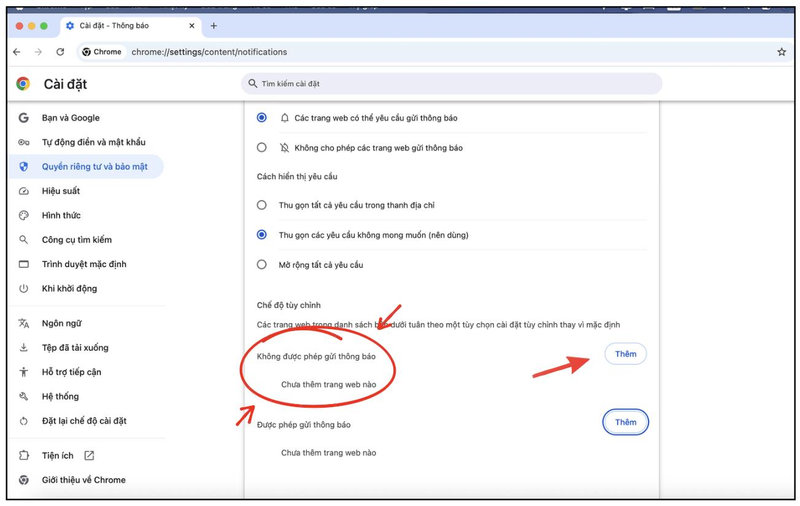Click the Chrome icon for Giới thiệu về Chrome
The height and width of the screenshot is (506, 800).
click(23, 480)
